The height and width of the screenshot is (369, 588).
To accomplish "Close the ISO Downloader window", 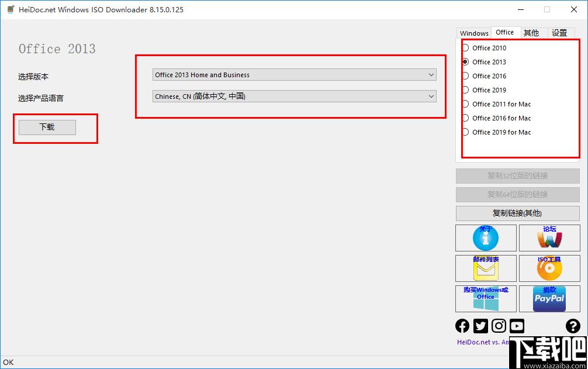I will pos(574,10).
